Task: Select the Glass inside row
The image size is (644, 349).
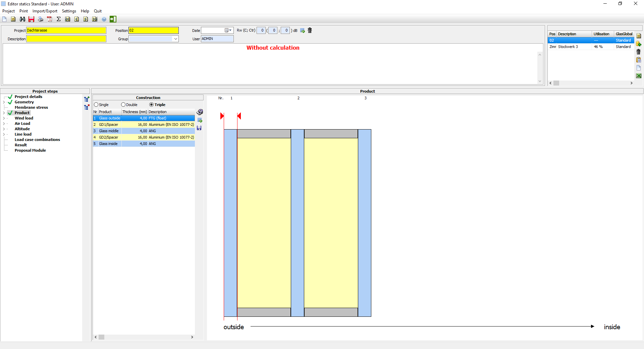Action: [144, 144]
